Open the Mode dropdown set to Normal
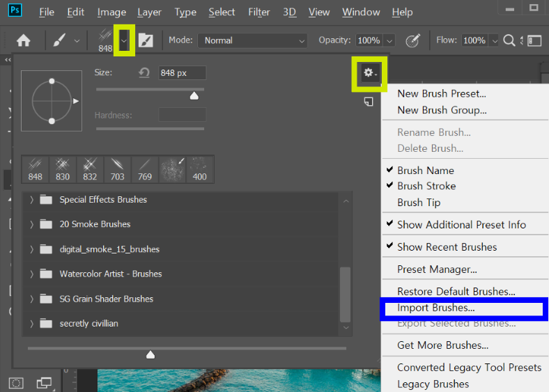The width and height of the screenshot is (549, 392). point(252,40)
